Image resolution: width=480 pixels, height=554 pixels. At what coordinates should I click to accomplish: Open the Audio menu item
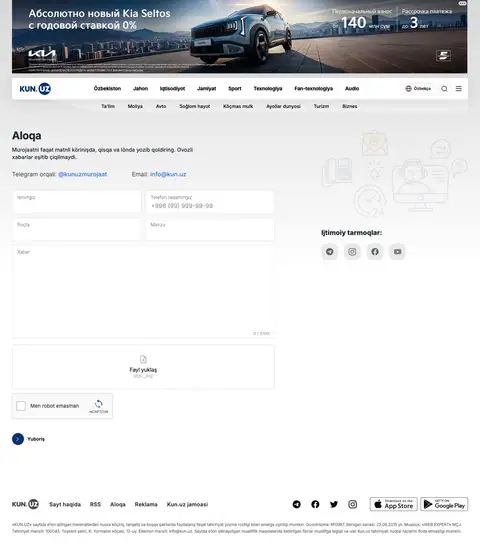click(352, 88)
